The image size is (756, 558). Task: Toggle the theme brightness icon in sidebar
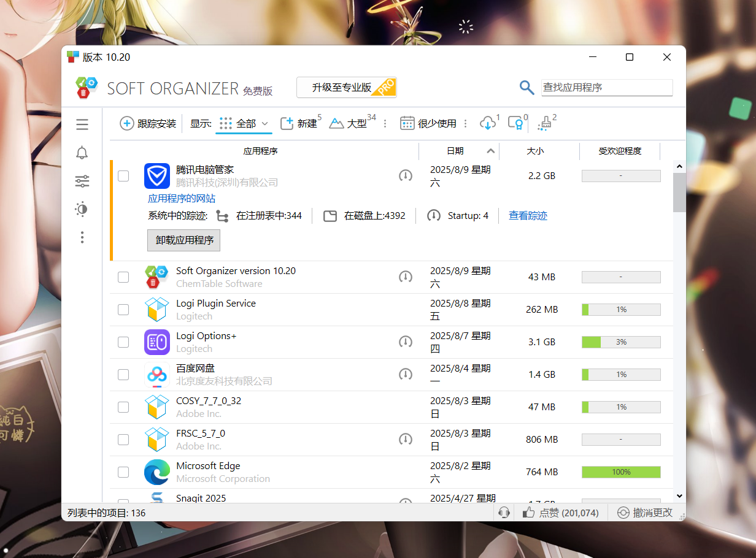coord(82,209)
